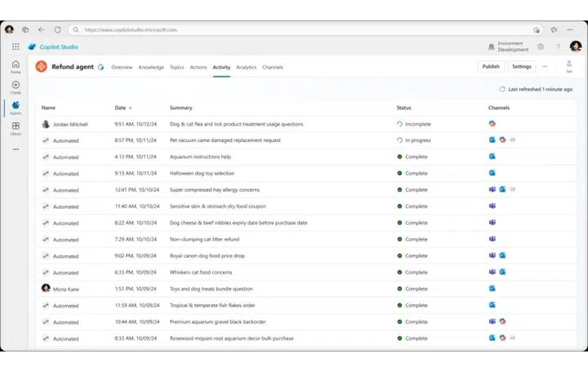Expand the sidebar more options ellipsis
This screenshot has height=372, width=588.
click(x=16, y=149)
